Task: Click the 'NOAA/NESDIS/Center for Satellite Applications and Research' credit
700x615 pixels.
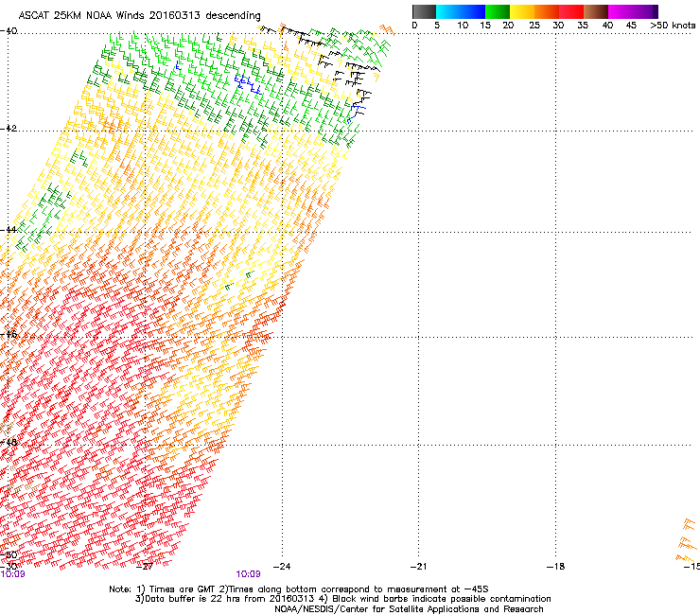Action: coord(409,609)
